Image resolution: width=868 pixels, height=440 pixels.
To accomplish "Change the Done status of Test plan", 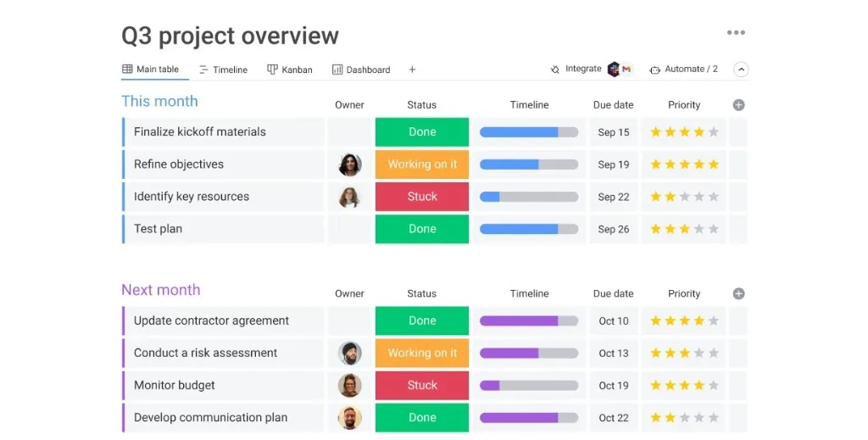I will tap(422, 229).
